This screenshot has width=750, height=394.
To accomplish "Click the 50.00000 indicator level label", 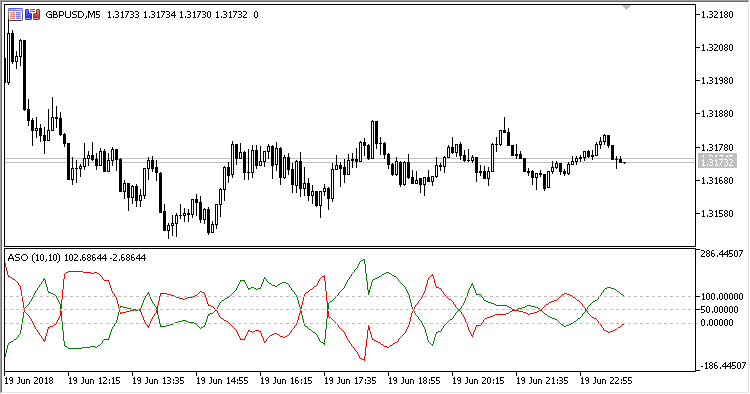I will pos(719,310).
